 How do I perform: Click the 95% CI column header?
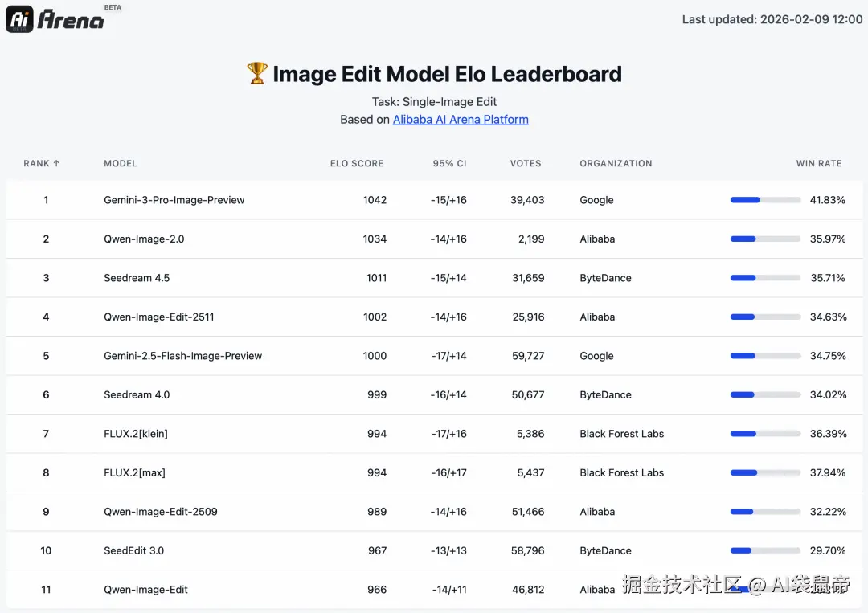(449, 163)
